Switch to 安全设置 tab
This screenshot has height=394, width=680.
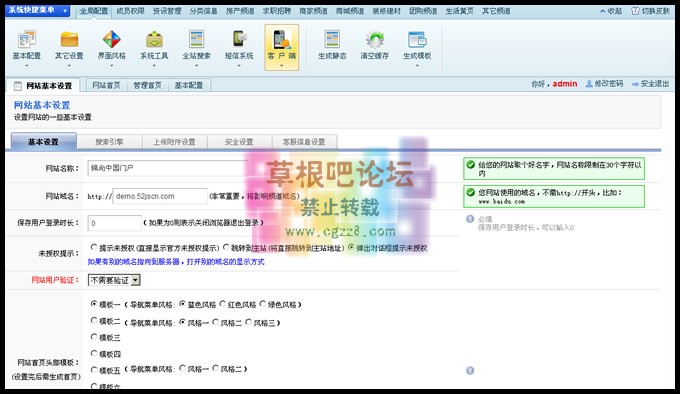point(239,142)
